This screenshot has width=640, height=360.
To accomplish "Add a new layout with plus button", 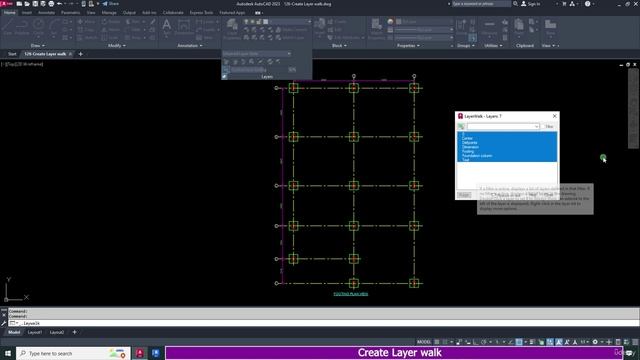I will pos(74,332).
